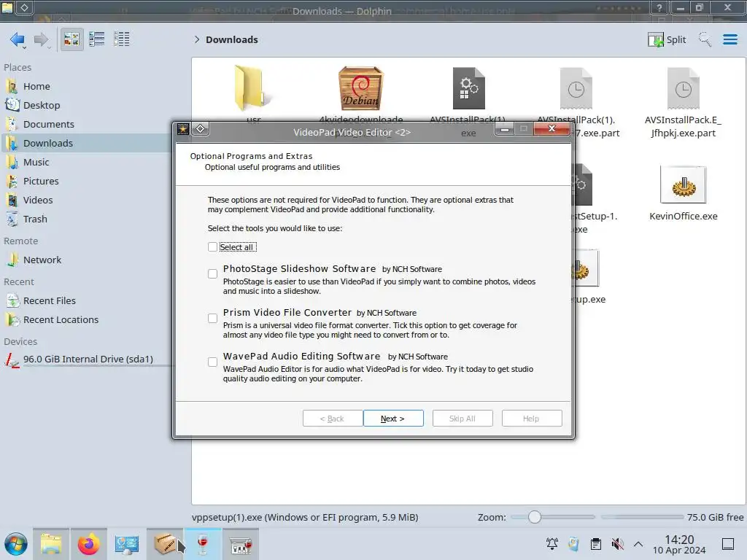Enable WavePad Audio Editing Software checkbox
This screenshot has width=747, height=560.
click(212, 362)
